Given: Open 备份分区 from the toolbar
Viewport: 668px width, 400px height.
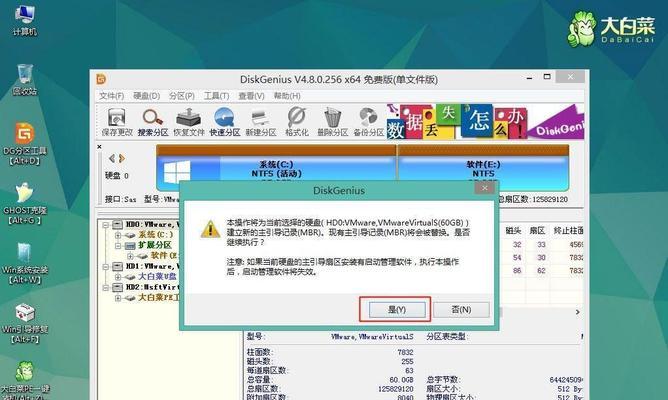Looking at the screenshot, I should coord(369,122).
